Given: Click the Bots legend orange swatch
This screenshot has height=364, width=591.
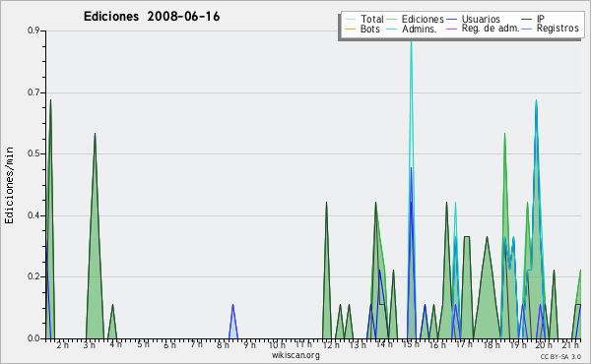Looking at the screenshot, I should tap(350, 29).
